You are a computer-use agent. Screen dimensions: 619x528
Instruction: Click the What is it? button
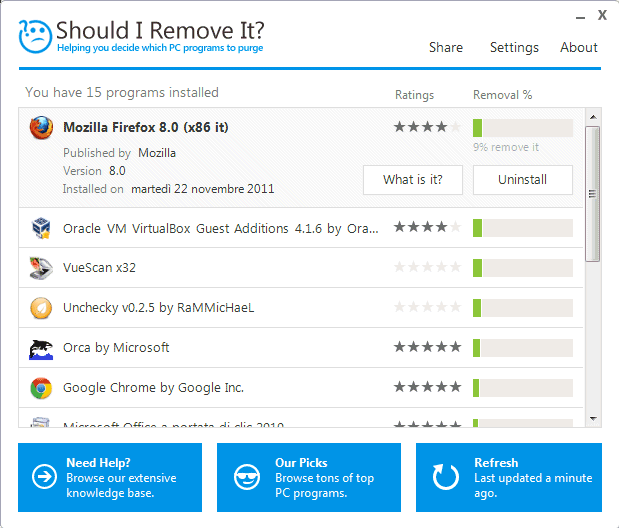coord(413,180)
